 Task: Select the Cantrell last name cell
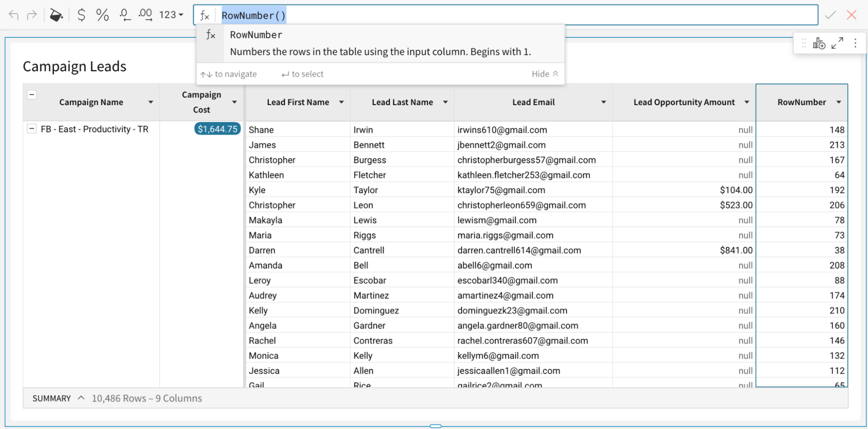click(402, 250)
